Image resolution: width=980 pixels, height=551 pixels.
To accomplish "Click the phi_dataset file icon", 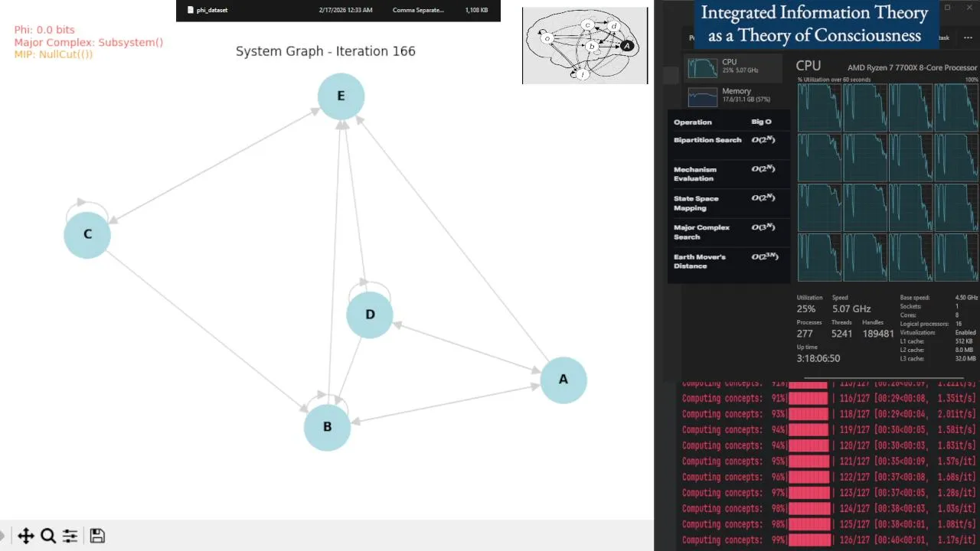I will [x=191, y=10].
